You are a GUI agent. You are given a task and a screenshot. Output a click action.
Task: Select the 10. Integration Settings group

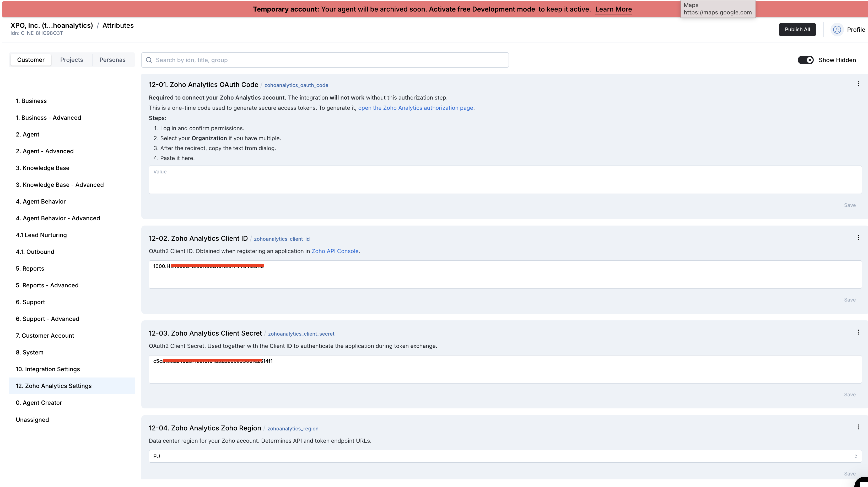(x=72, y=369)
